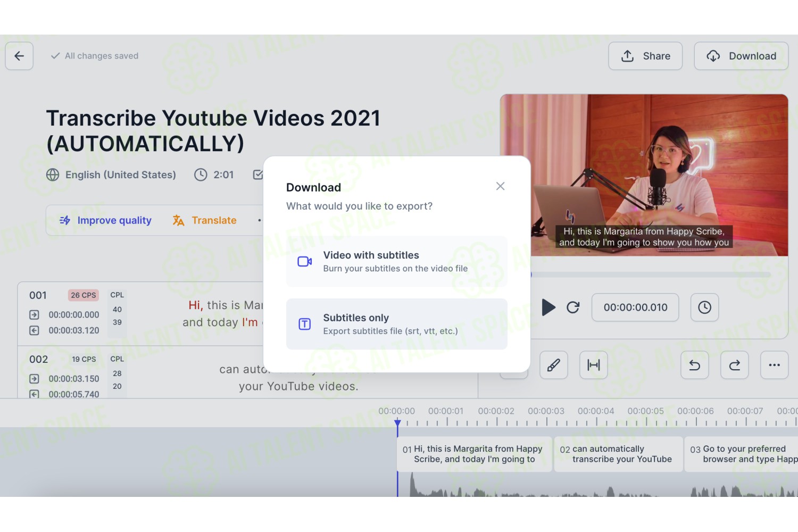Undo the last change
The height and width of the screenshot is (532, 798).
[695, 365]
